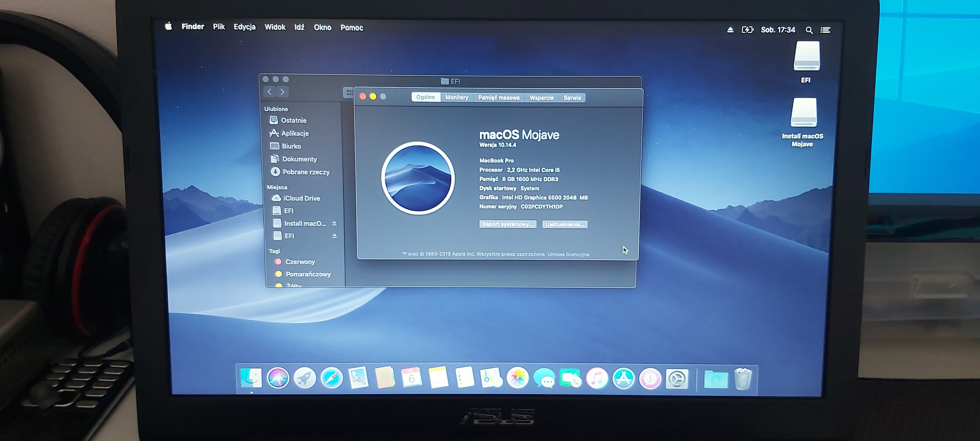
Task: Switch to the Monitory tab
Action: pos(456,98)
